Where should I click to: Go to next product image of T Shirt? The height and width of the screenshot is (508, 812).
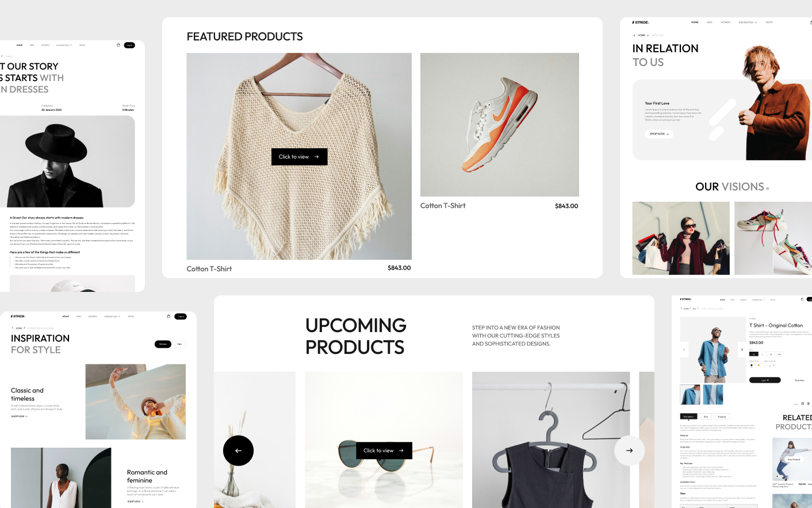(x=742, y=349)
